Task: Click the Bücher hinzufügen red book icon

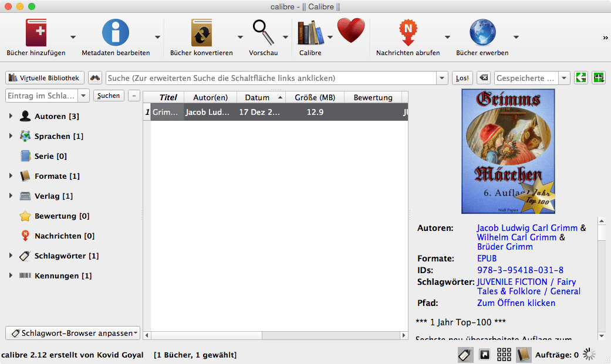Action: pos(36,33)
